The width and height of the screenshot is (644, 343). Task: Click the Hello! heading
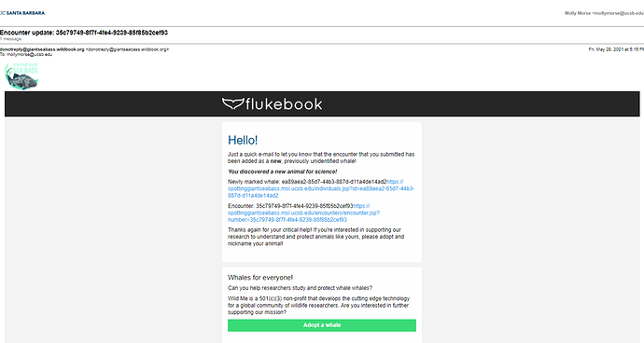point(243,141)
